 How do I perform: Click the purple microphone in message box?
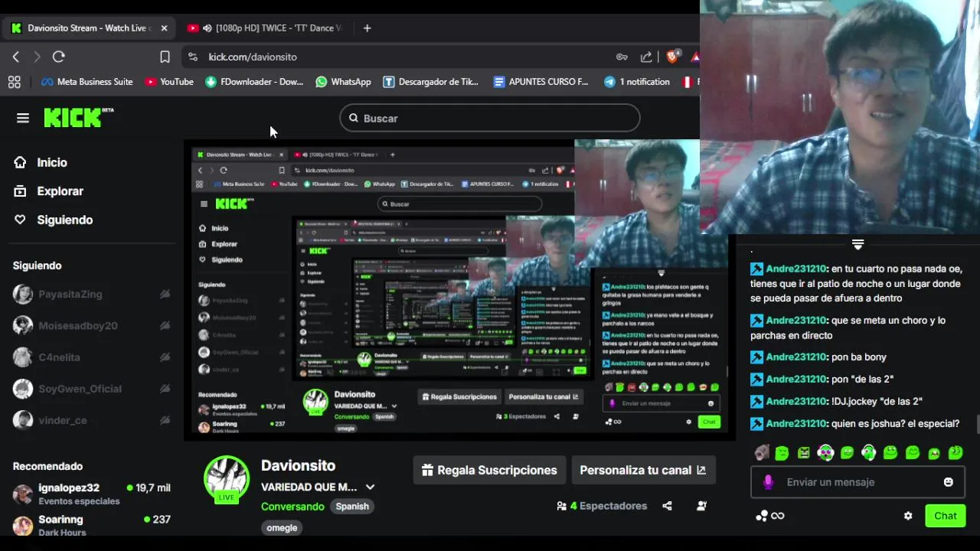[x=768, y=482]
